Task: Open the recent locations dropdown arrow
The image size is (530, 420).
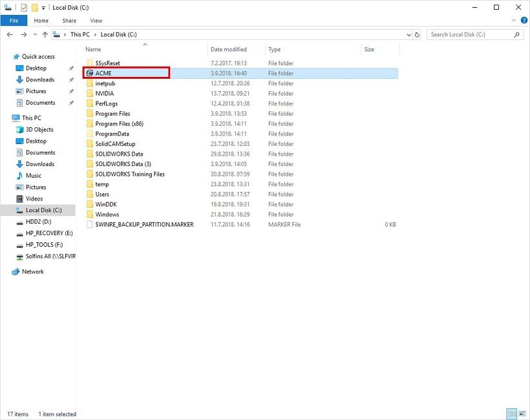Action: 34,35
